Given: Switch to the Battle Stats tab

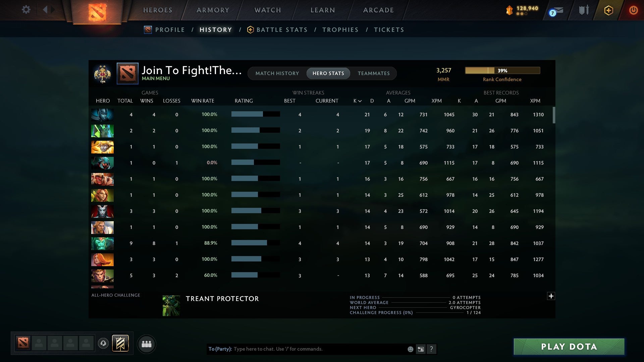Looking at the screenshot, I should (282, 29).
